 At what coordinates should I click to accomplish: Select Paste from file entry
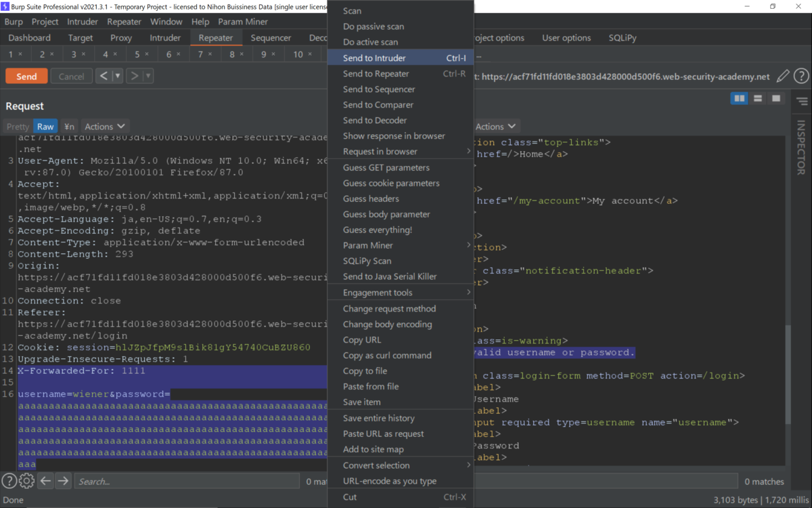tap(400, 387)
